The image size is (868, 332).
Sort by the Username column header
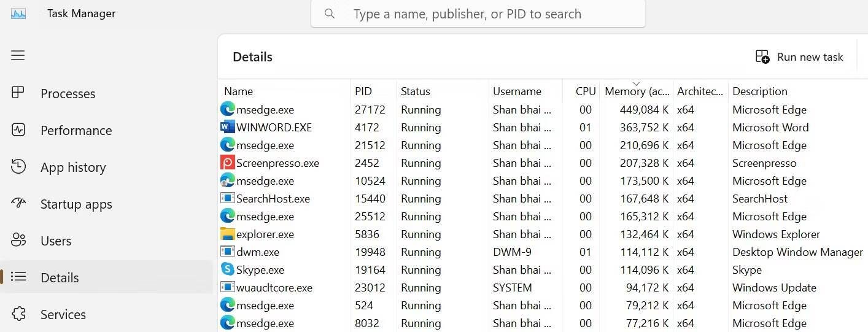tap(525, 91)
